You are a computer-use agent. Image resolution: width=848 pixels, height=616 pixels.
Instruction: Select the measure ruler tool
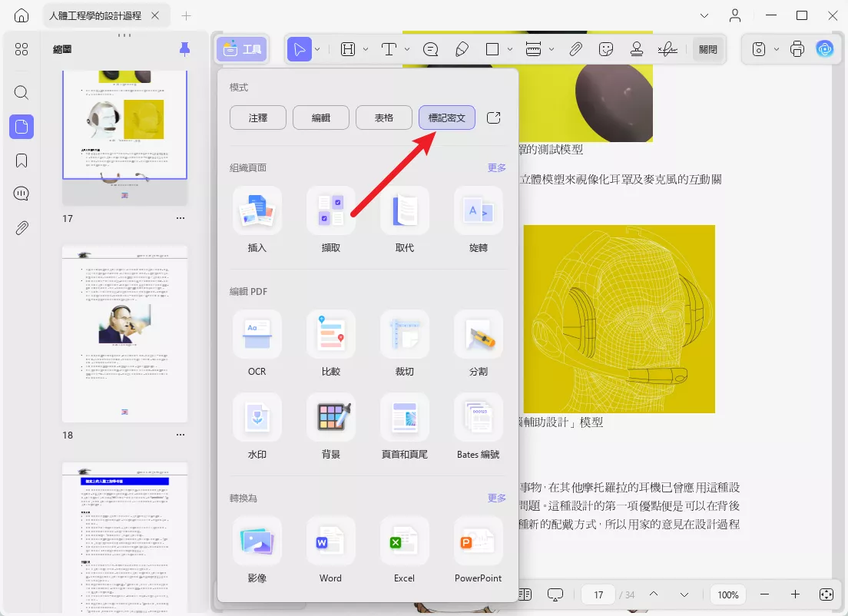coord(533,49)
